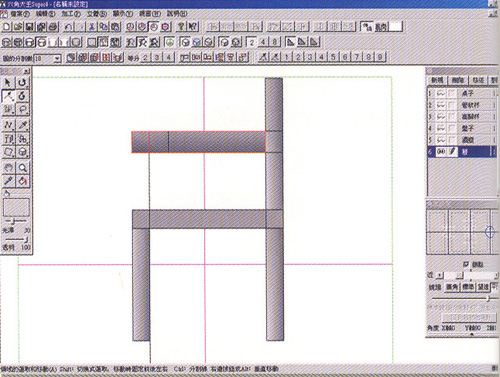Click the third triangle ruler icon in the toolbar

point(314,42)
